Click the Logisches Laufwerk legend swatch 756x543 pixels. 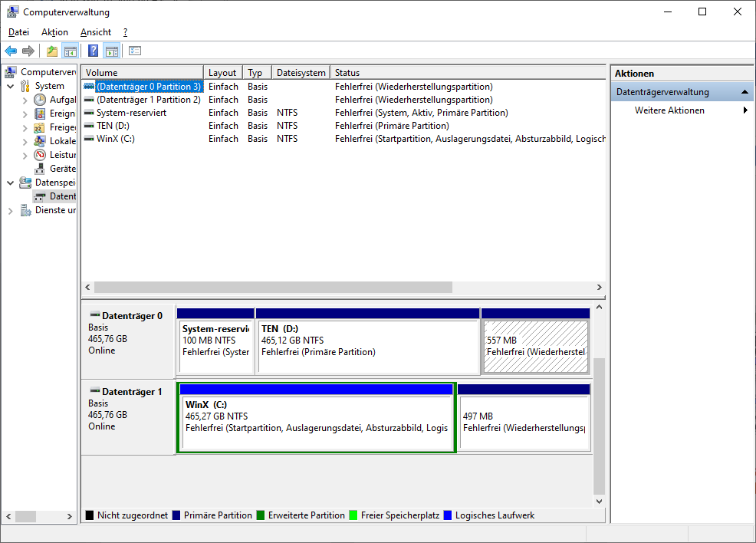[448, 515]
